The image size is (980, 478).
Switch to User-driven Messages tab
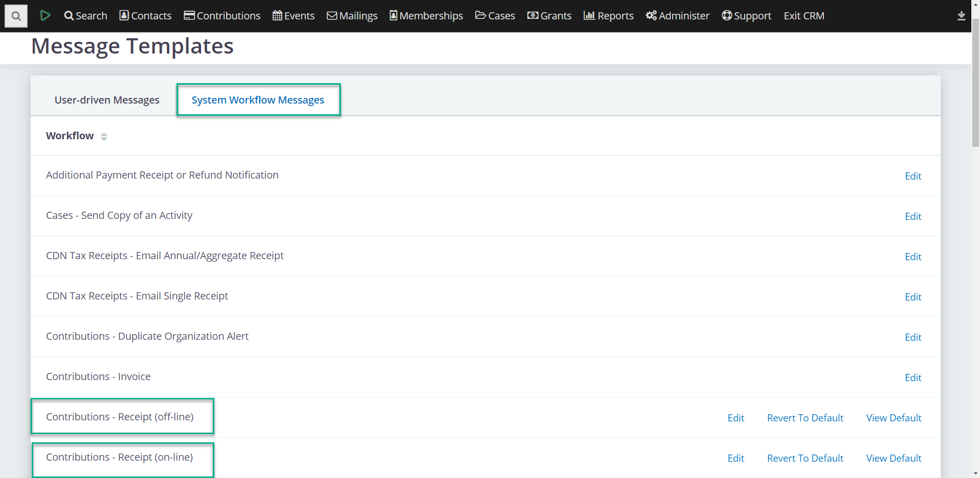coord(107,100)
